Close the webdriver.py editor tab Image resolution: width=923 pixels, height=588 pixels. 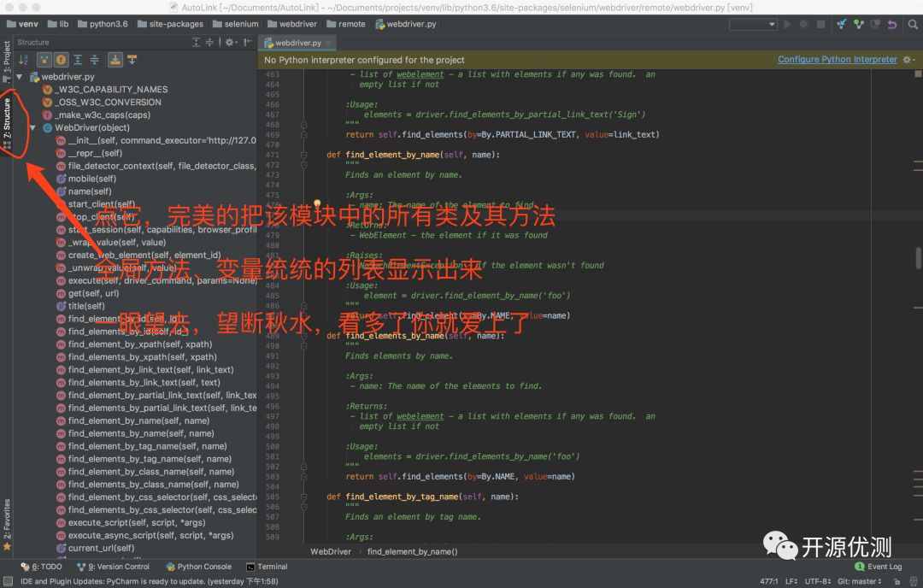328,43
